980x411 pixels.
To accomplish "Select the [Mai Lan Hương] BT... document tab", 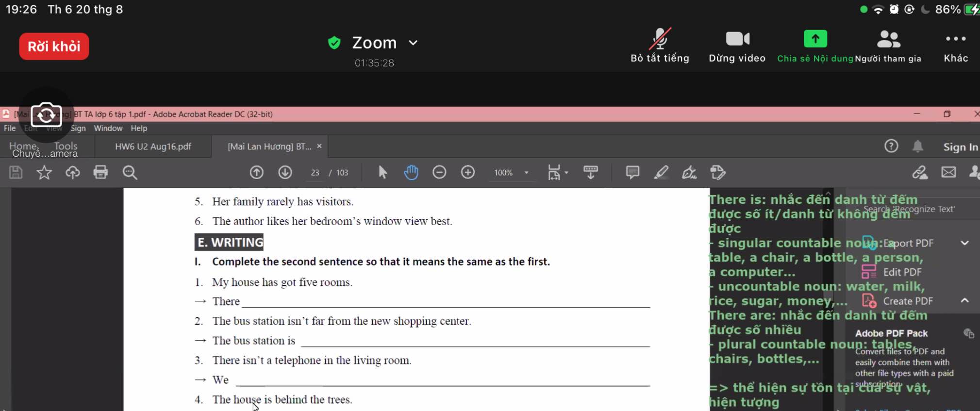I will (269, 147).
